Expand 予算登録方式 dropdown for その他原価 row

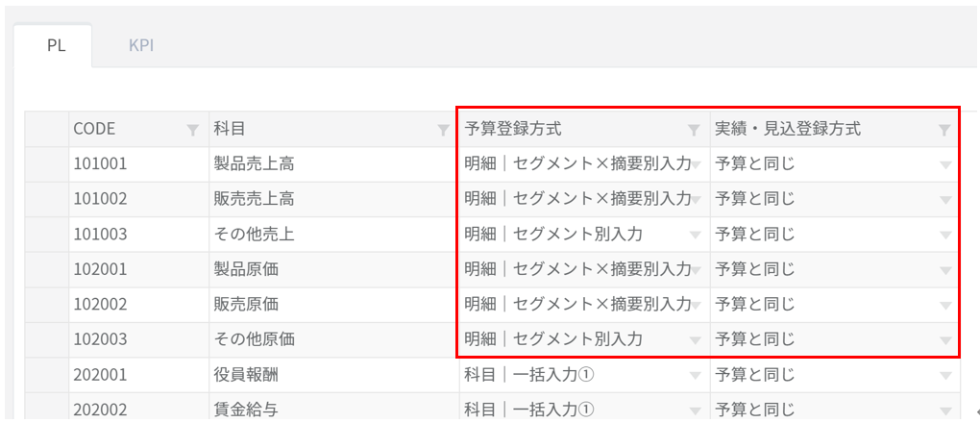pyautogui.click(x=696, y=340)
